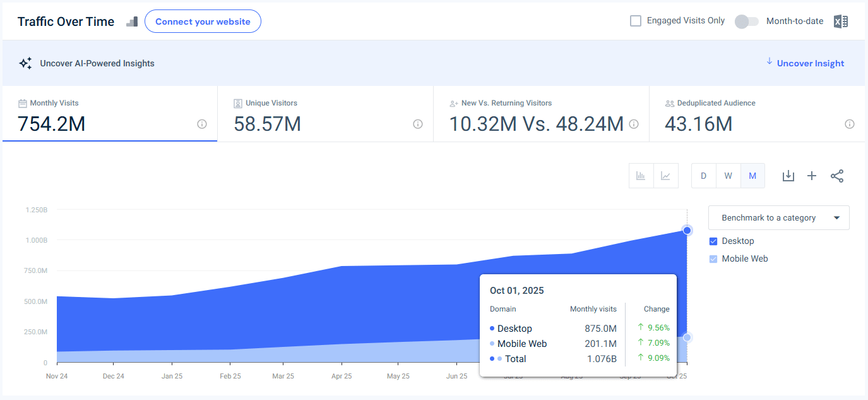Click the Uncover Insight link
Viewport: 868px width, 400px height.
810,63
